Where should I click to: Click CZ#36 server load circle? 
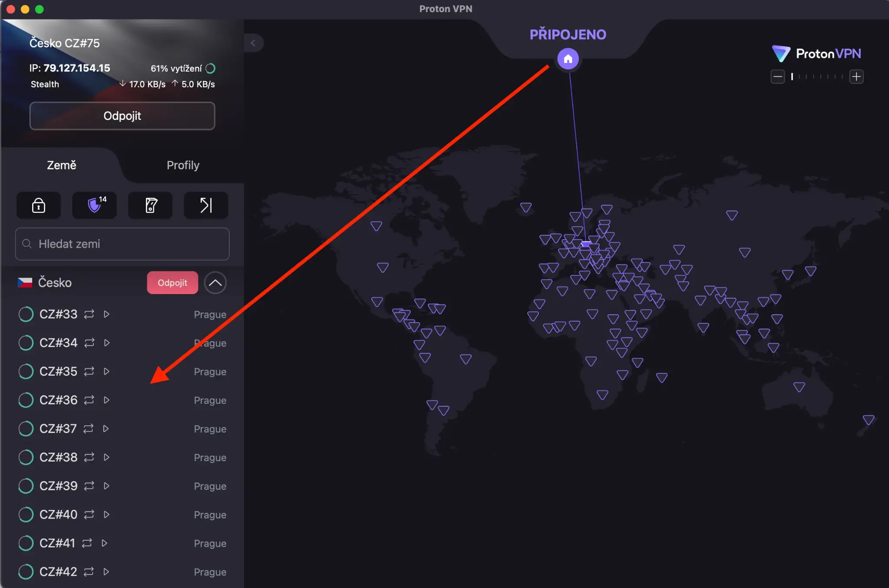[26, 400]
